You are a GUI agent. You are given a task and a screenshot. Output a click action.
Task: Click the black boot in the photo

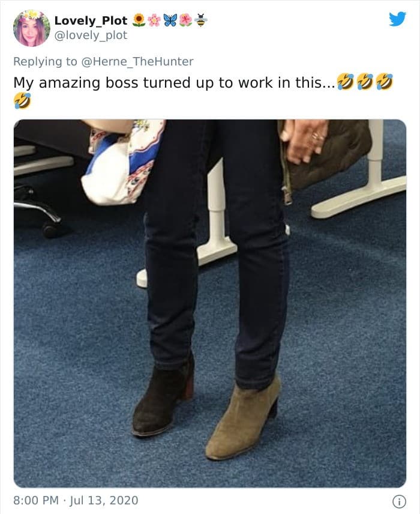coord(163,398)
